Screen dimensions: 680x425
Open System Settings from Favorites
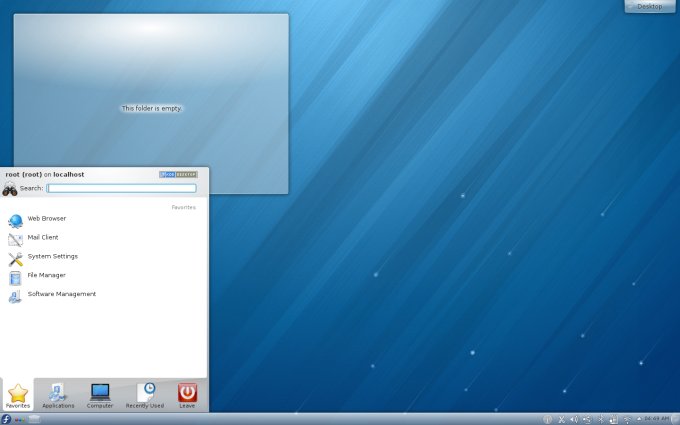pos(43,258)
